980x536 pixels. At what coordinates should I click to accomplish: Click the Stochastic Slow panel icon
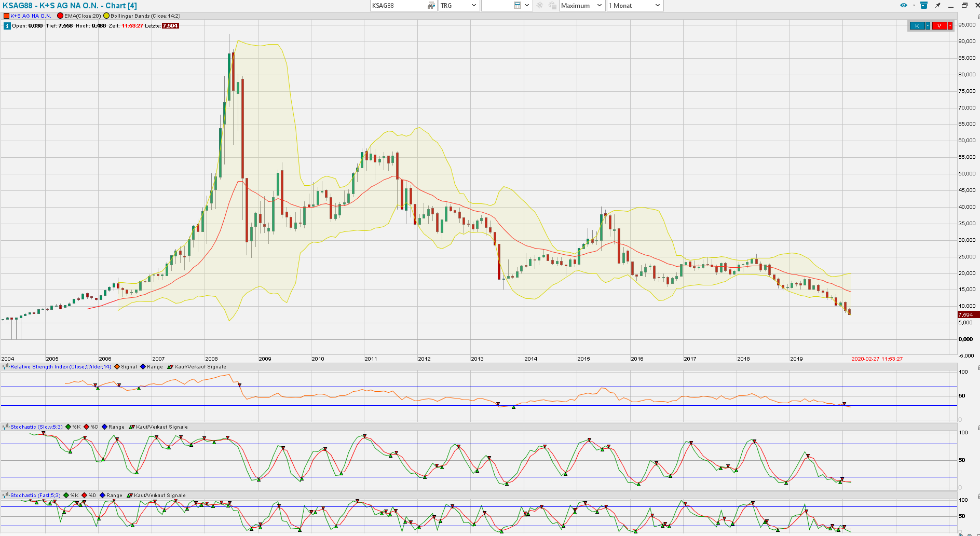(x=6, y=427)
